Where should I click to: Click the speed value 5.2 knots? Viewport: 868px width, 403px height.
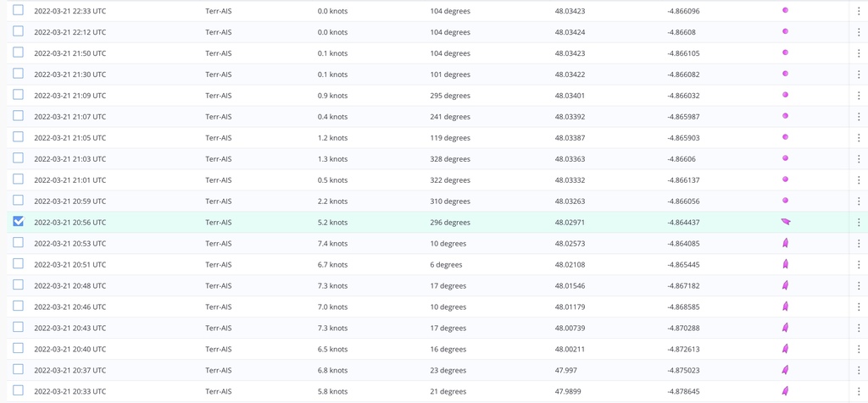(332, 222)
